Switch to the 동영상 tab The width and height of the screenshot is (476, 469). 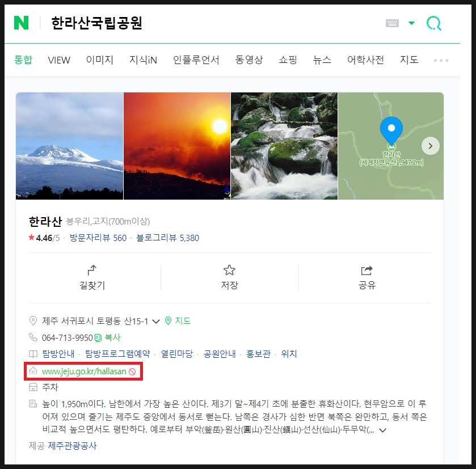[249, 60]
